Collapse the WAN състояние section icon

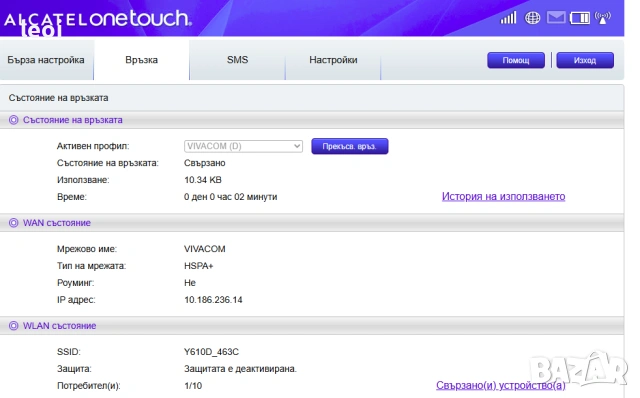click(x=13, y=223)
